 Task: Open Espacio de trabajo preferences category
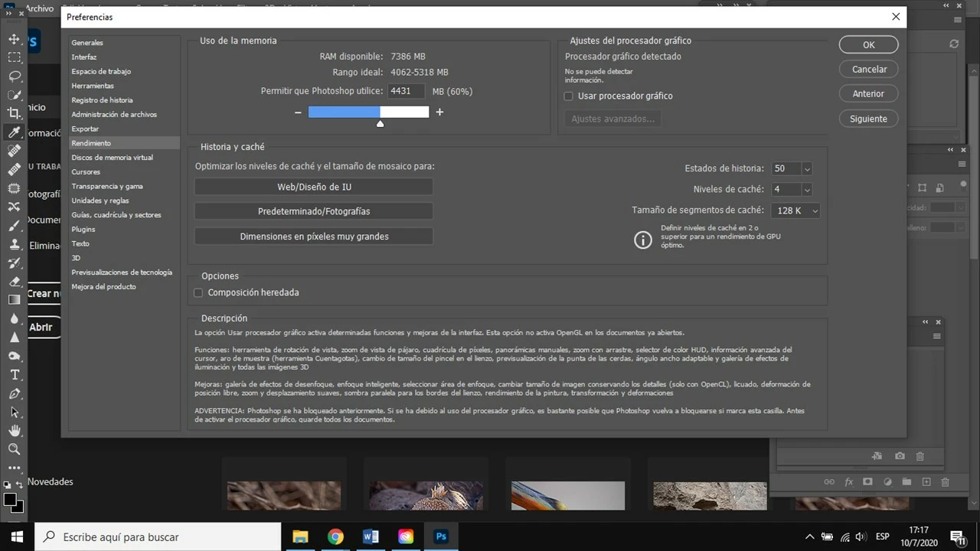tap(101, 71)
